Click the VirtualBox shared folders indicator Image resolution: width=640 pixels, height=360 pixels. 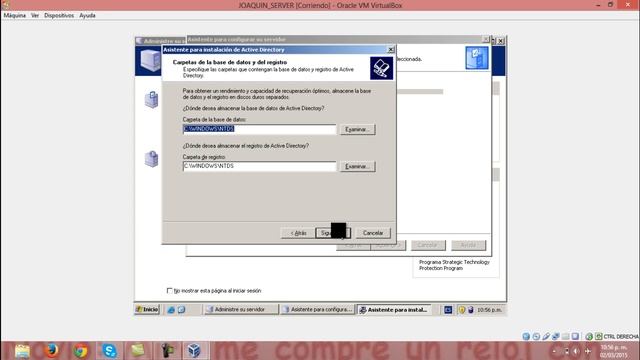tap(565, 336)
